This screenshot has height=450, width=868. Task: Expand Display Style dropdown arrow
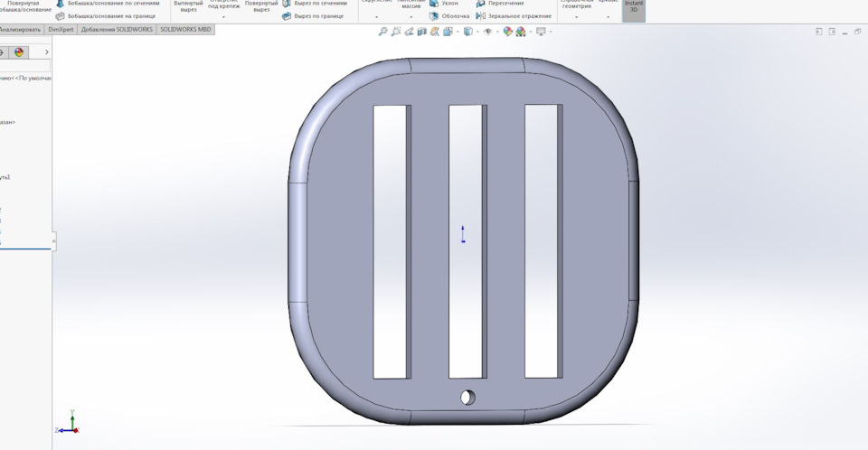pyautogui.click(x=477, y=33)
